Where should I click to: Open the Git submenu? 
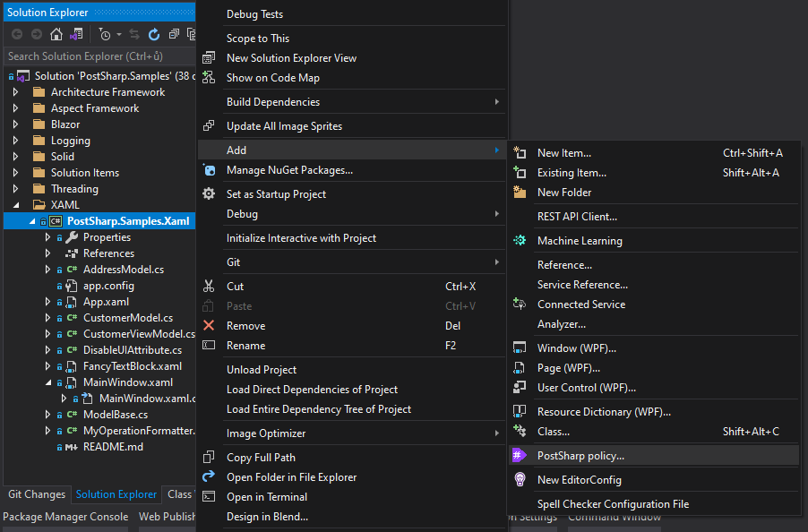352,262
